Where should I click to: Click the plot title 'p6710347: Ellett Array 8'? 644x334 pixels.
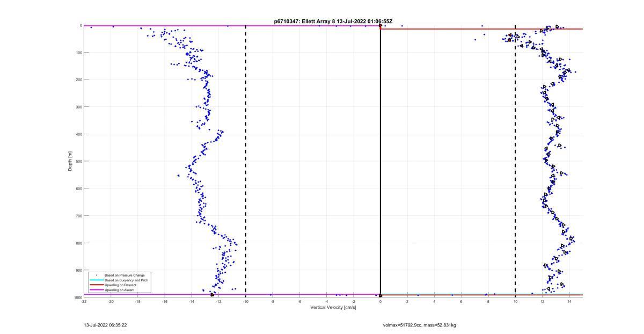tap(304, 21)
